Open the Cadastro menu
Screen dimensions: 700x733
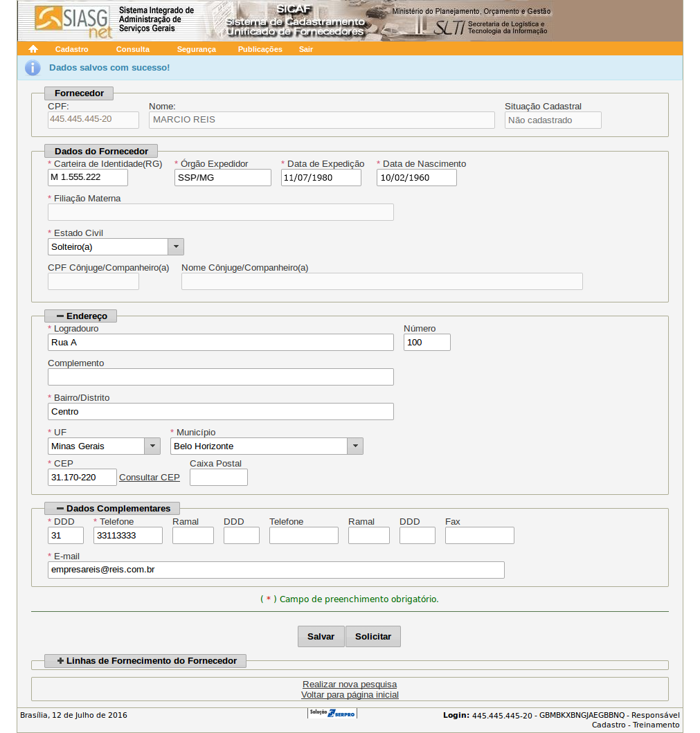pyautogui.click(x=71, y=49)
